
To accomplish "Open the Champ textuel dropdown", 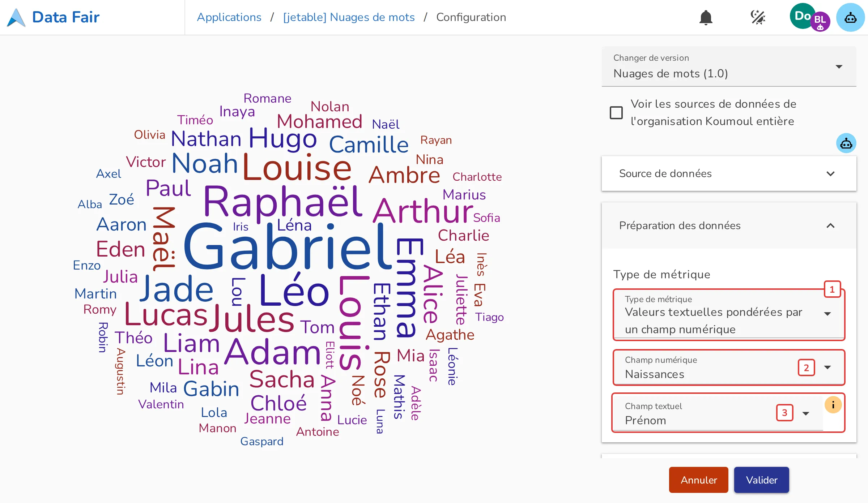I will 718,413.
